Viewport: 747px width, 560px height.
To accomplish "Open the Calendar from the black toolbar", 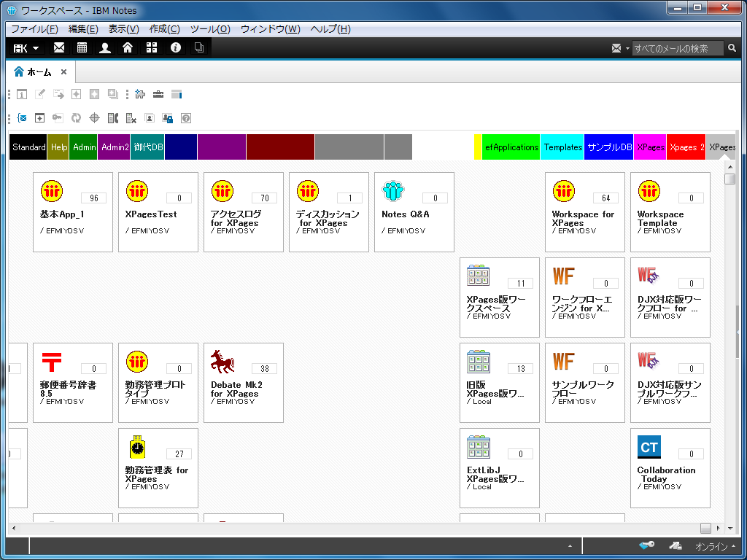I will point(82,47).
